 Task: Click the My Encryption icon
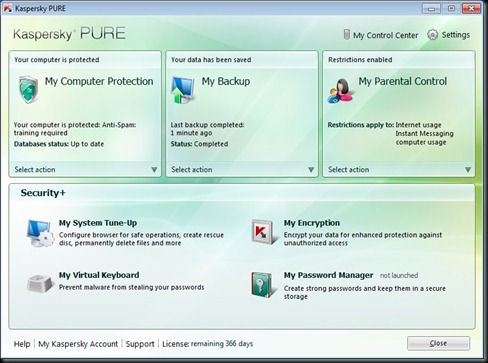pos(264,232)
